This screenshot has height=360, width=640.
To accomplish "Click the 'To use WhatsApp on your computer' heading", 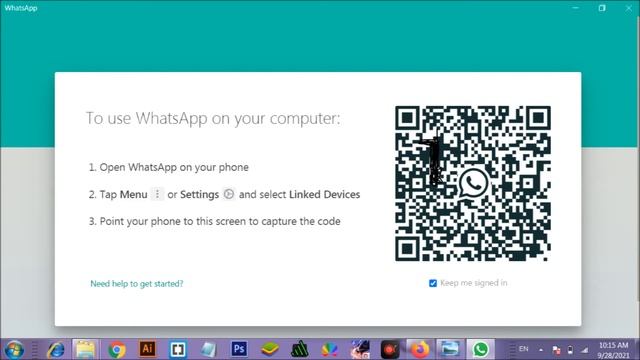I will click(213, 118).
